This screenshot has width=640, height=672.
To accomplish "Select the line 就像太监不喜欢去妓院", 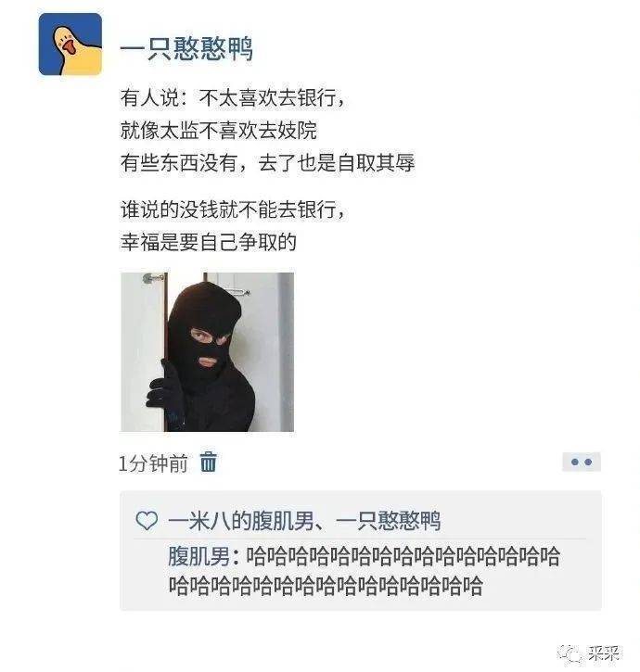I will click(219, 131).
